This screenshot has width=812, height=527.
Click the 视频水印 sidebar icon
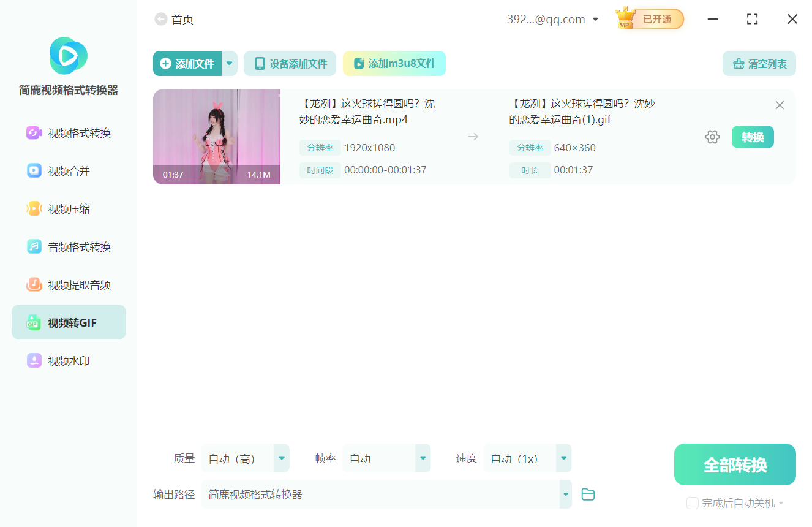pos(34,361)
